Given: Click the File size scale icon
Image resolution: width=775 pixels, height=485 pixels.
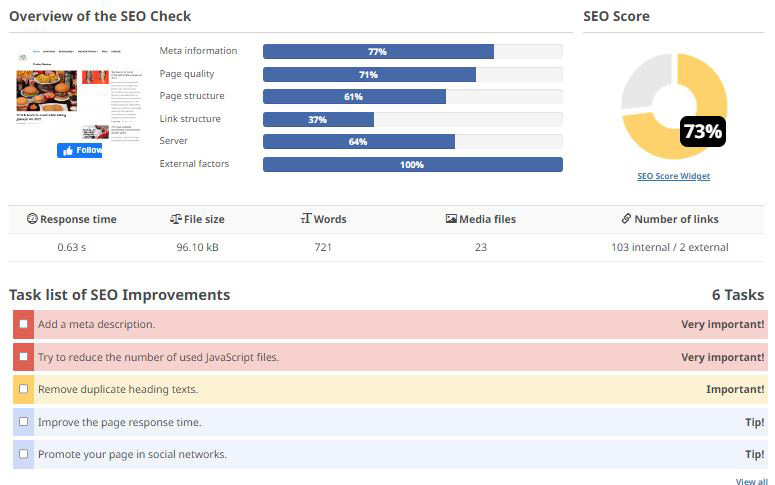Looking at the screenshot, I should 175,219.
